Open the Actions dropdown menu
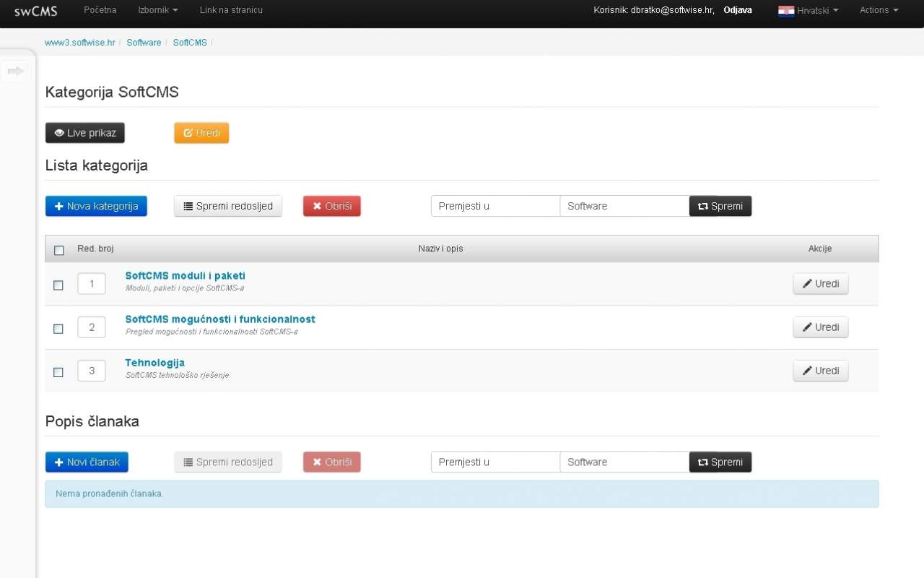The width and height of the screenshot is (924, 578). tap(879, 10)
